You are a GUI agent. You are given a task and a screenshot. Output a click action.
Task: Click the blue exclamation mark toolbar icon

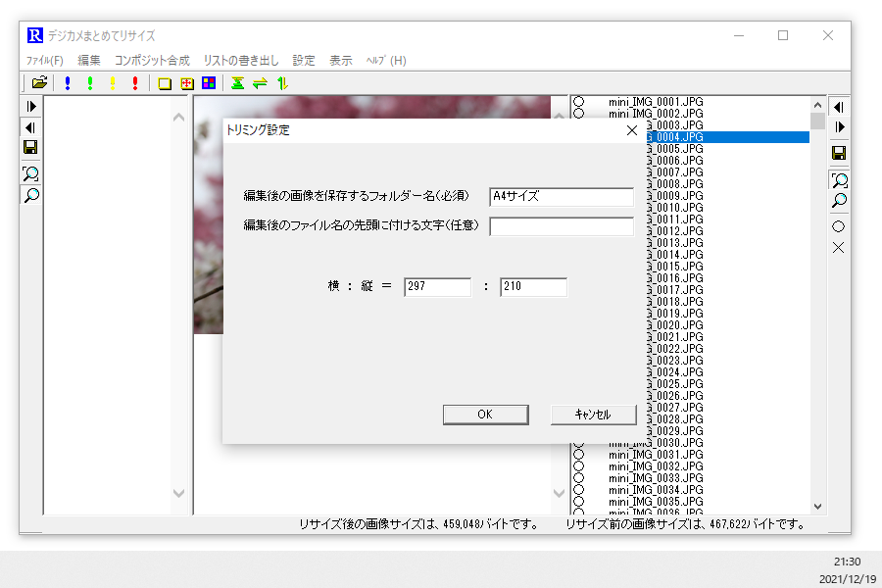pyautogui.click(x=68, y=83)
